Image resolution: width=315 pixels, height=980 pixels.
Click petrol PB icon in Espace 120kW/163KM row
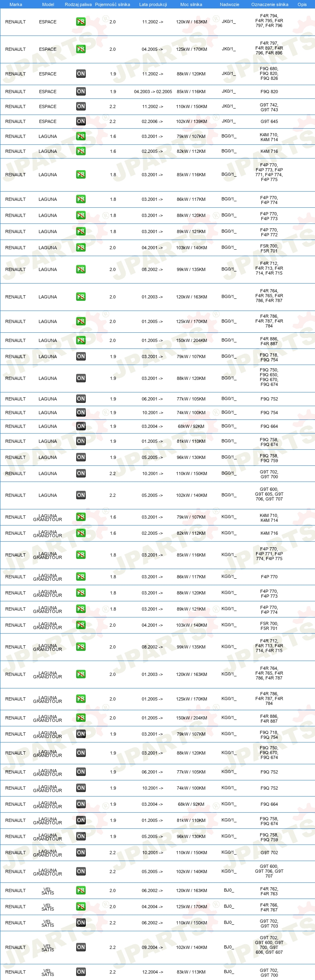(x=81, y=22)
